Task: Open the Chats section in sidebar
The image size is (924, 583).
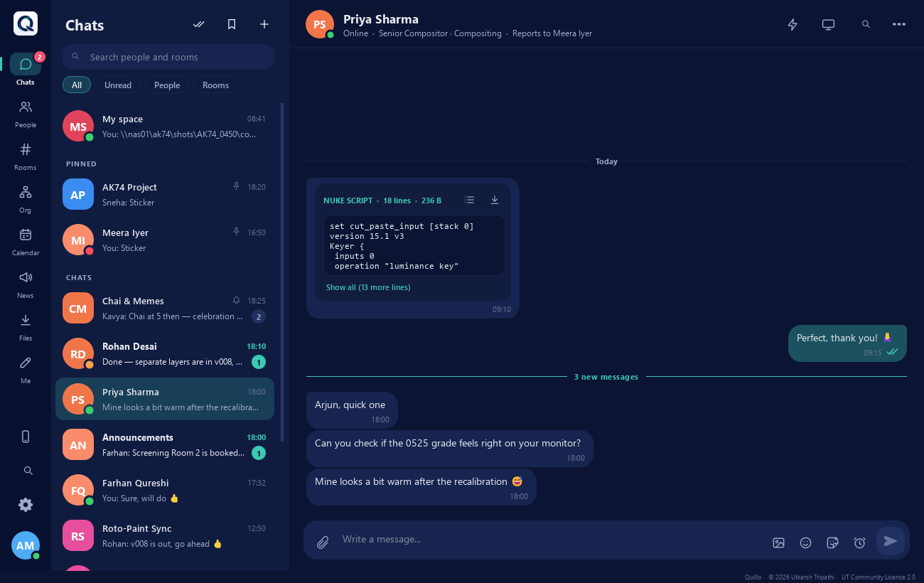Action: (26, 70)
